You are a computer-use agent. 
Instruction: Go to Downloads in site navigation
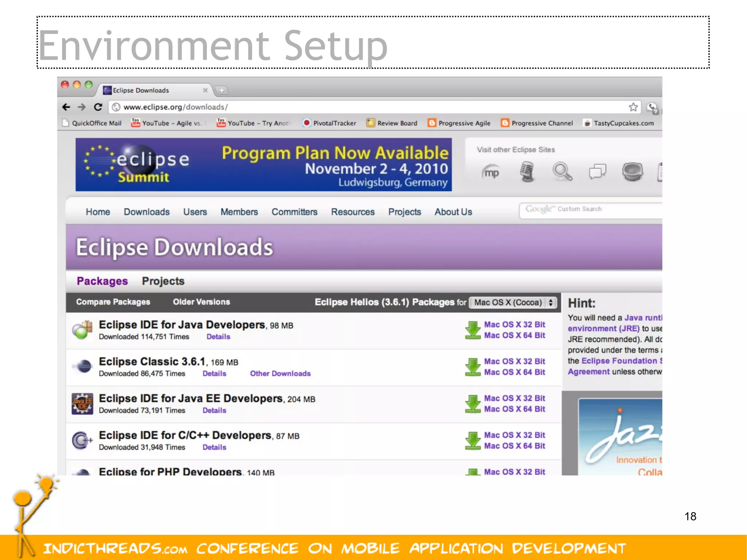point(147,212)
